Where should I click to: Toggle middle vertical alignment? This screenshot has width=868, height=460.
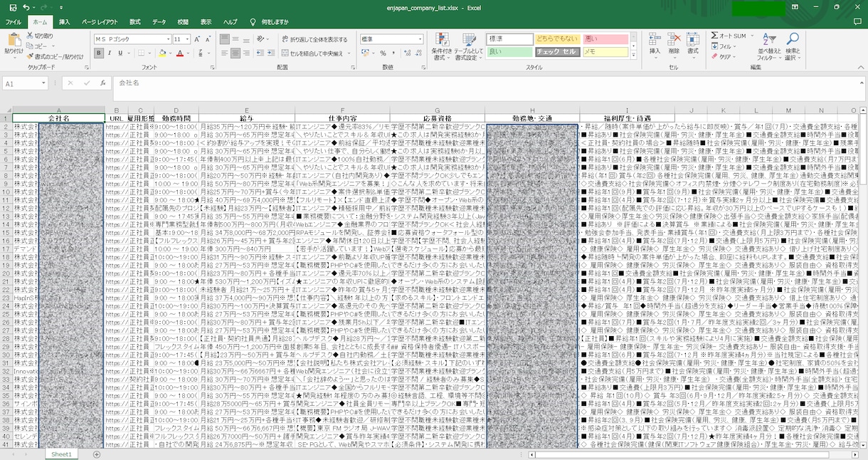point(235,39)
